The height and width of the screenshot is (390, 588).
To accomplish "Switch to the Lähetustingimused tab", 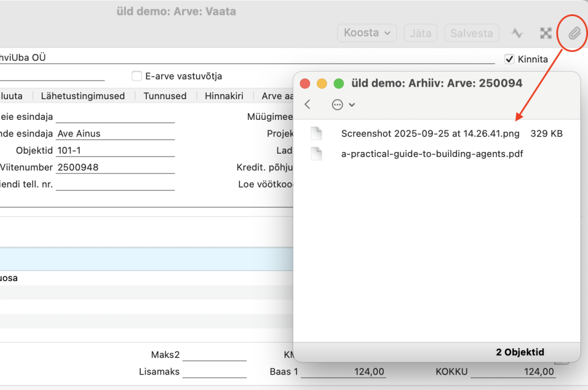I will coord(83,96).
